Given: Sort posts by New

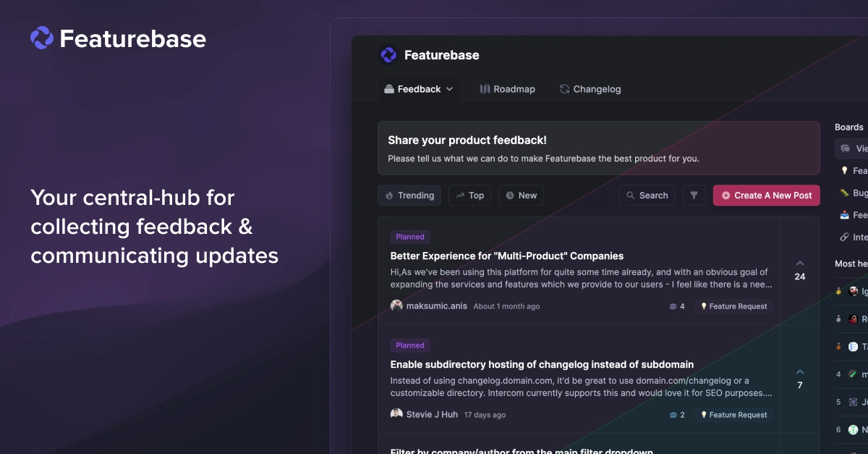Looking at the screenshot, I should 521,196.
